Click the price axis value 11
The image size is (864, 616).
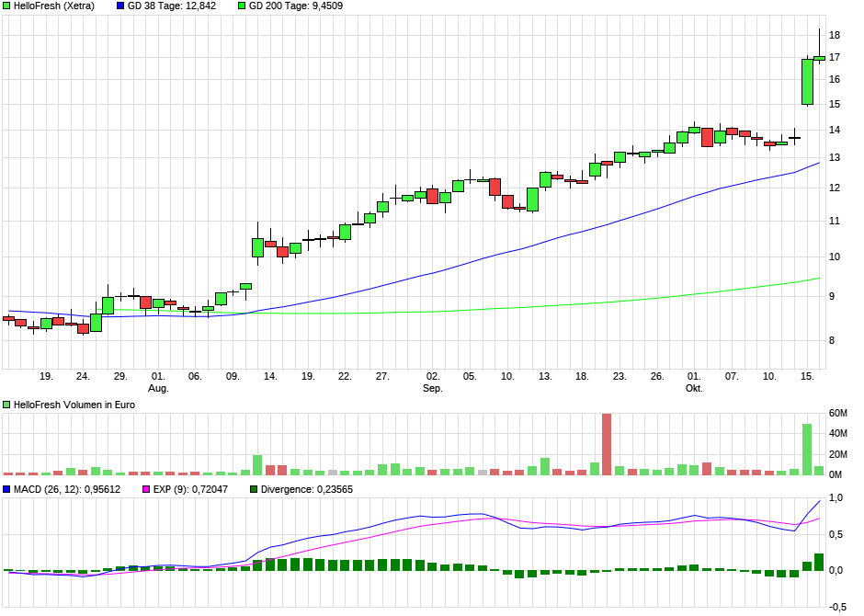pos(835,221)
